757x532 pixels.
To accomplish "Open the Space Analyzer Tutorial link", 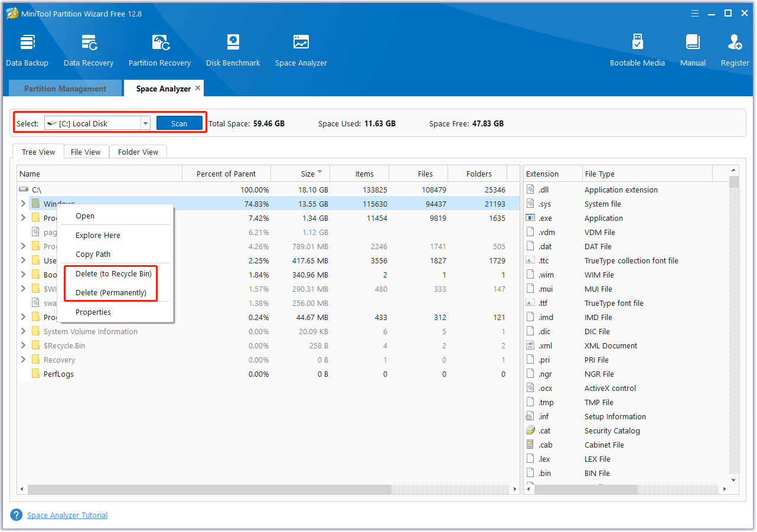I will [67, 515].
